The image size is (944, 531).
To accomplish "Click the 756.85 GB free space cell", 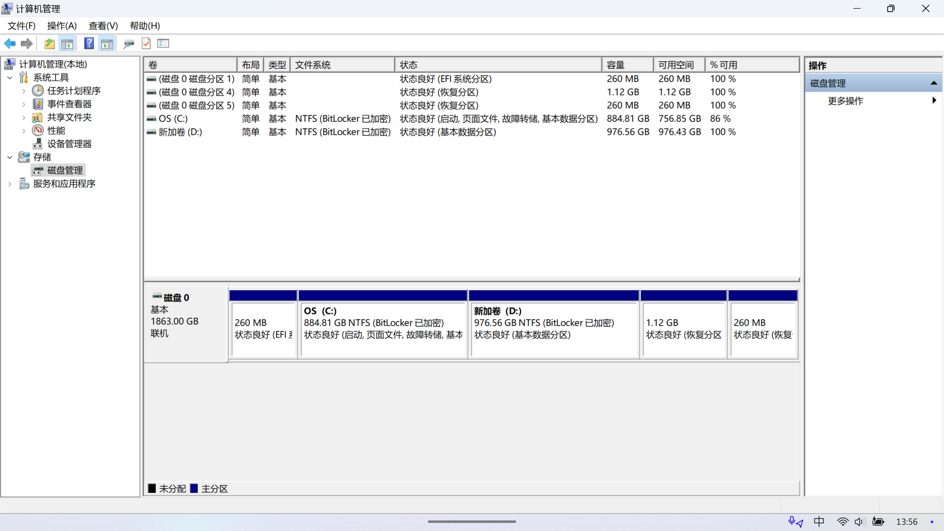I will point(679,119).
